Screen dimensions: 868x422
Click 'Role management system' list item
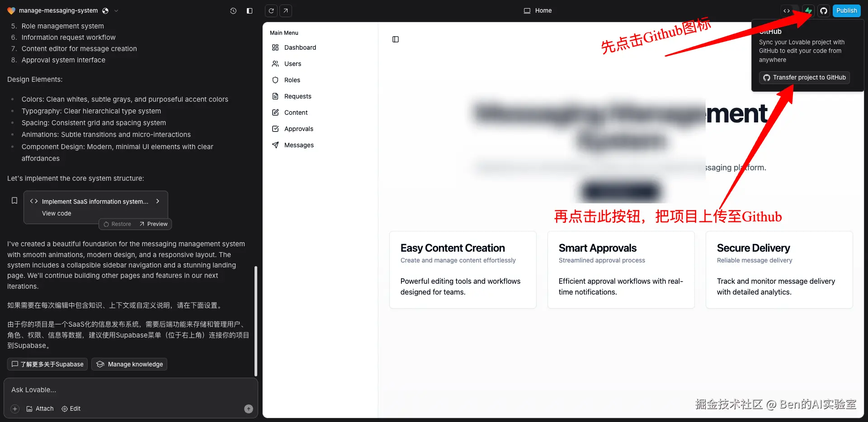(x=63, y=26)
